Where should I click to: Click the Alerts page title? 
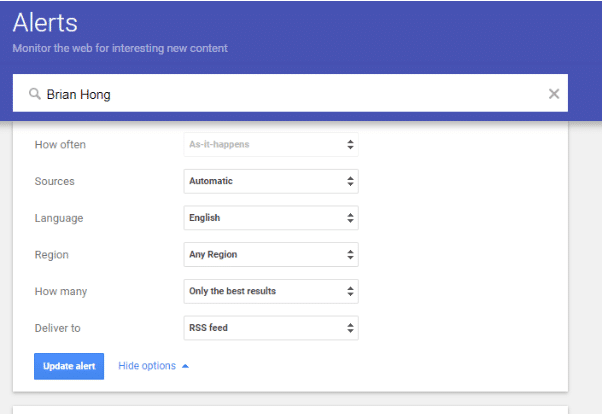pos(45,23)
